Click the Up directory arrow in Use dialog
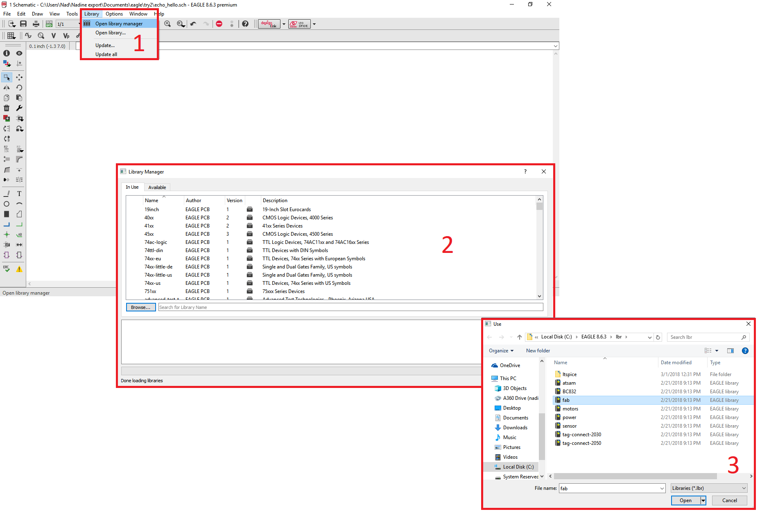Screen dimensions: 778x532 (x=520, y=337)
